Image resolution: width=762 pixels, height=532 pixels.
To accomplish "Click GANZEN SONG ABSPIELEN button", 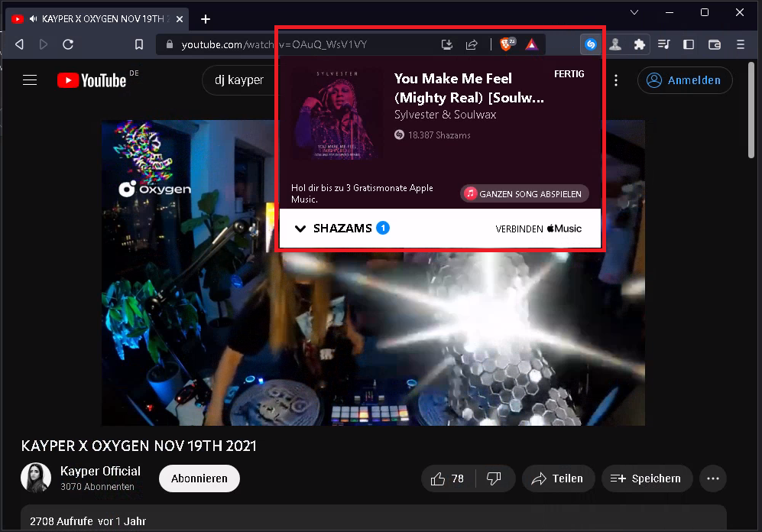I will pyautogui.click(x=524, y=194).
